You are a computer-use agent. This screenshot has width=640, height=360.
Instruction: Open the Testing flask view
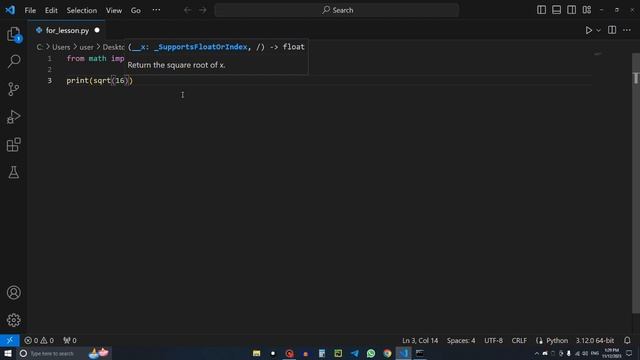click(x=13, y=172)
